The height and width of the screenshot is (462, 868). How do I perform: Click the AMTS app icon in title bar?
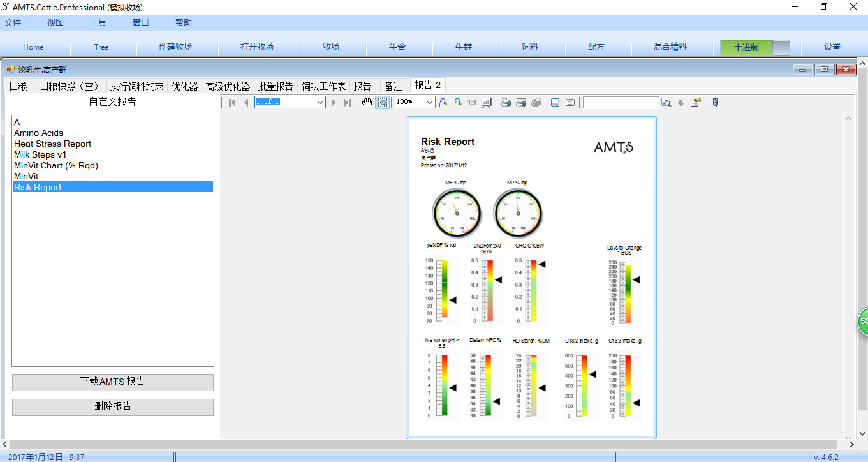click(6, 7)
